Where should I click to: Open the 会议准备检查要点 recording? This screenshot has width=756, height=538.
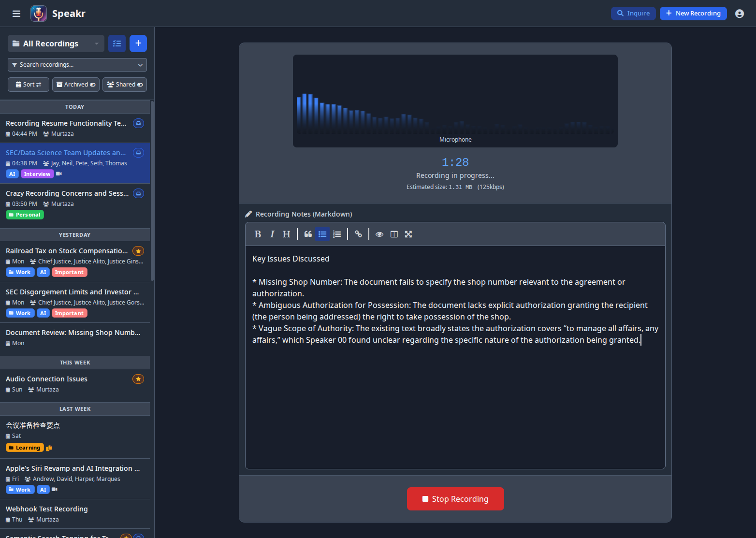[x=75, y=437]
